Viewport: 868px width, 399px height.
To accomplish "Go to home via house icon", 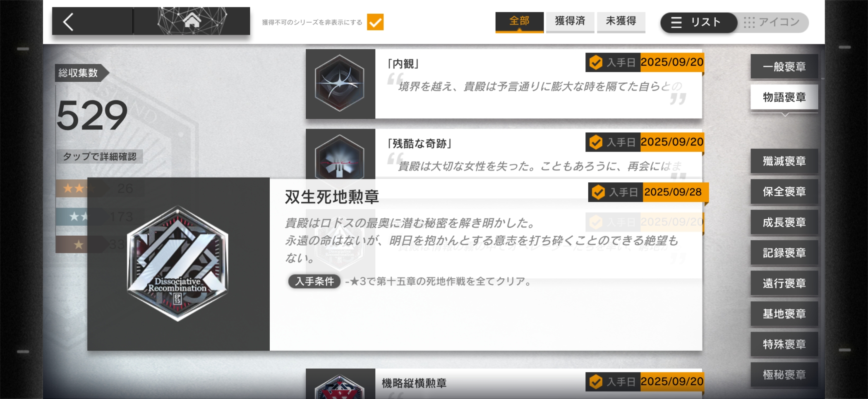I will click(x=192, y=20).
